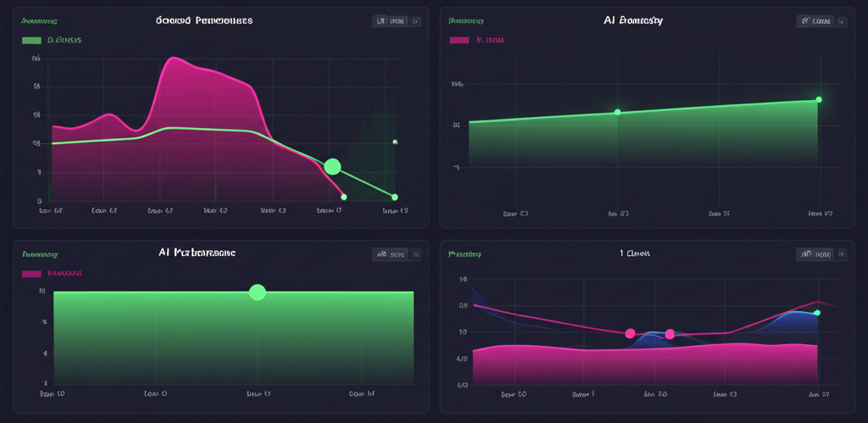868x423 pixels.
Task: Open the range dropdown in the bottom-right chart panel
Action: point(815,253)
